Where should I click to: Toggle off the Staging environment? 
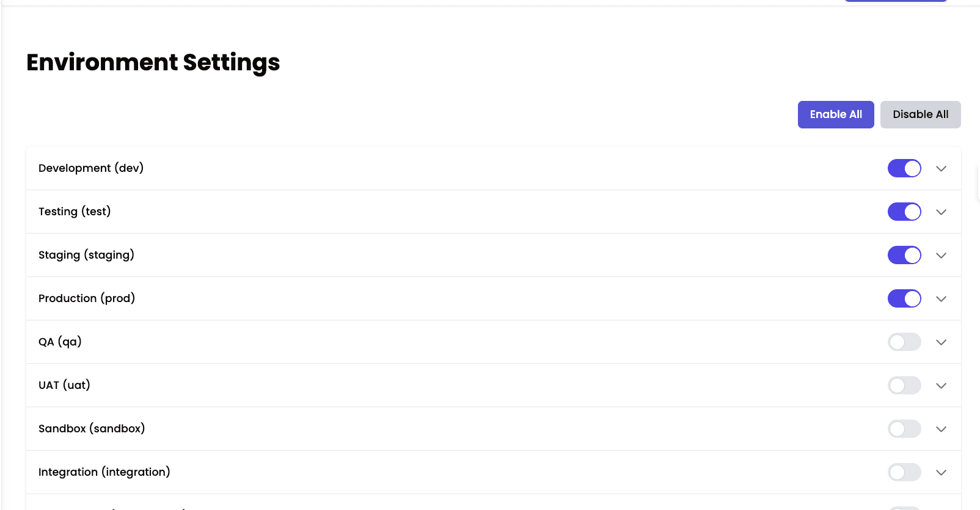coord(904,255)
